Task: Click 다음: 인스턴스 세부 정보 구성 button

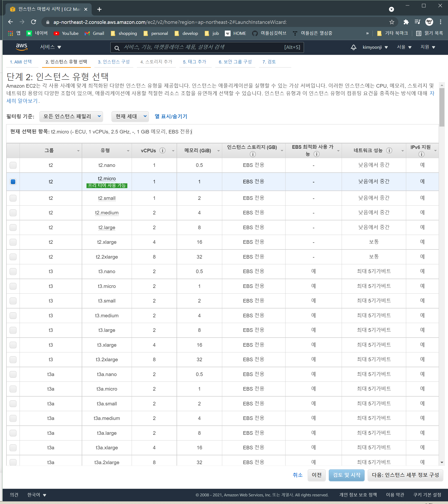Action: pyautogui.click(x=405, y=475)
